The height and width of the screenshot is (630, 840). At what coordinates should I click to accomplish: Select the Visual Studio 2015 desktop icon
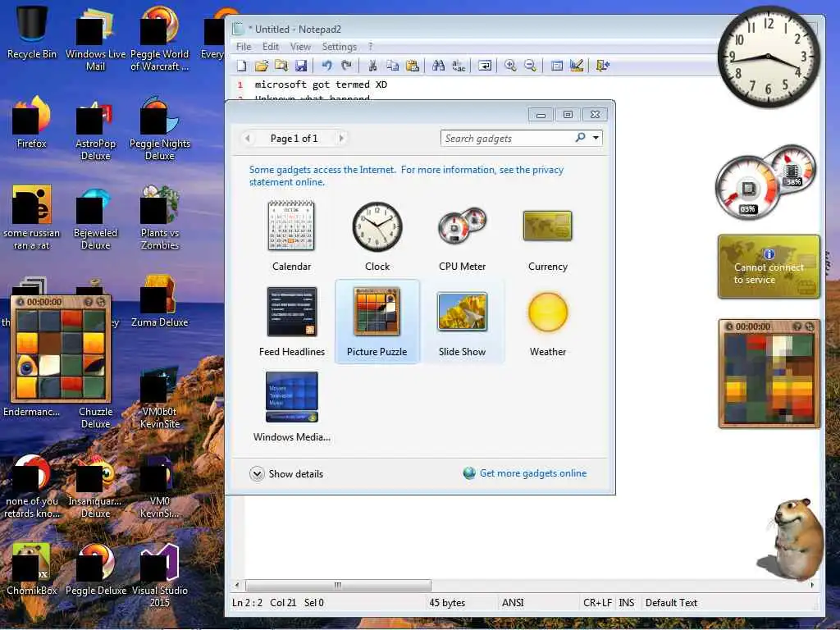[x=160, y=575]
